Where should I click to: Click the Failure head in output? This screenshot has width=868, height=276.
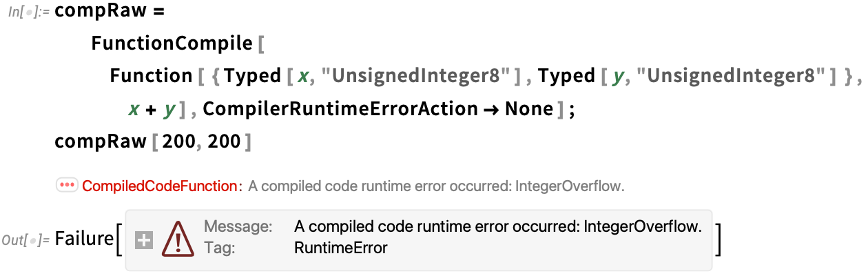[x=84, y=239]
